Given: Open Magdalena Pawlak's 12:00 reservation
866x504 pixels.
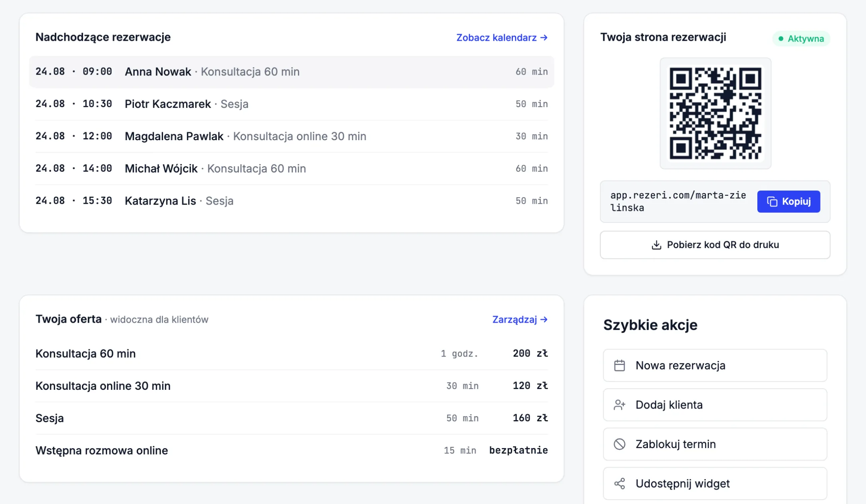Looking at the screenshot, I should point(292,137).
